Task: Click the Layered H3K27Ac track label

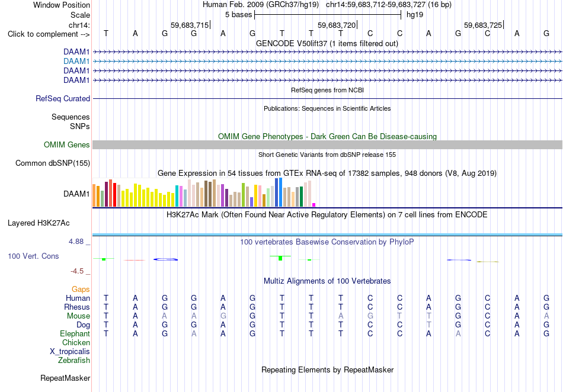Action: tap(39, 223)
